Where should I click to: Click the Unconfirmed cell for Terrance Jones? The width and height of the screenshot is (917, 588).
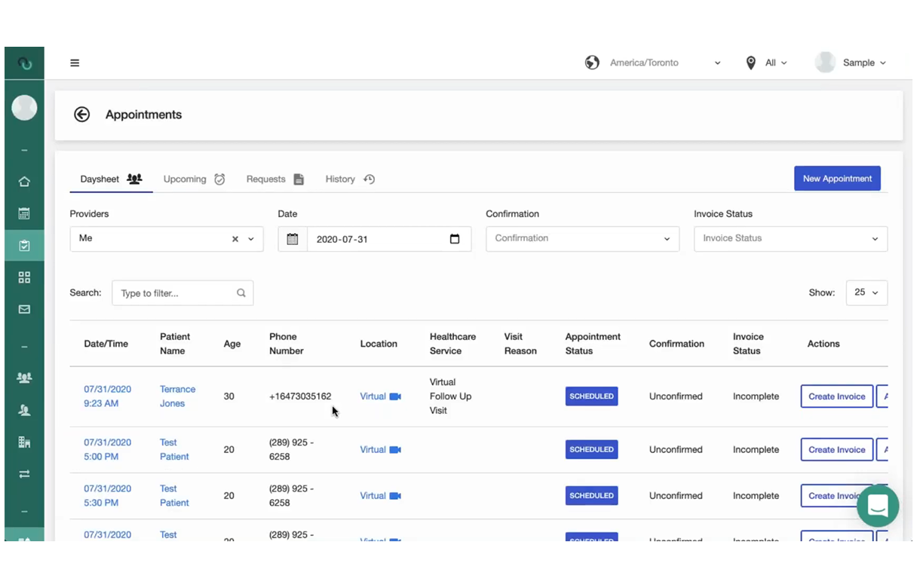point(676,397)
